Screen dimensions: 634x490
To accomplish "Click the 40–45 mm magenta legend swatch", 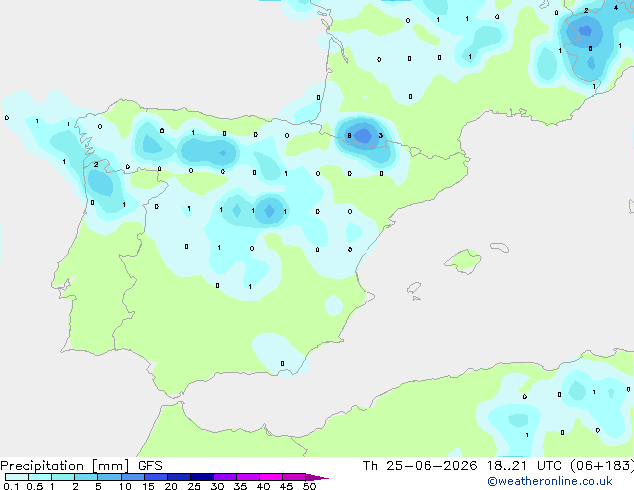I will [x=271, y=477].
